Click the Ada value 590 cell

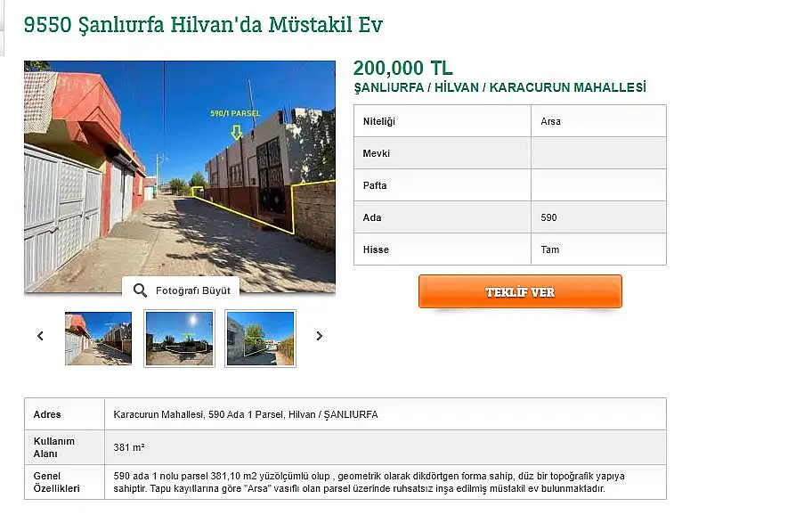[598, 217]
